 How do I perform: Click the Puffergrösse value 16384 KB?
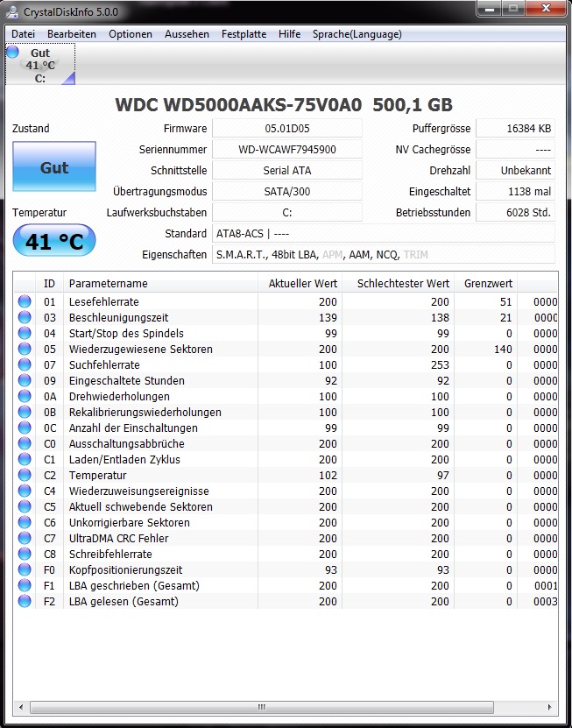(x=515, y=129)
